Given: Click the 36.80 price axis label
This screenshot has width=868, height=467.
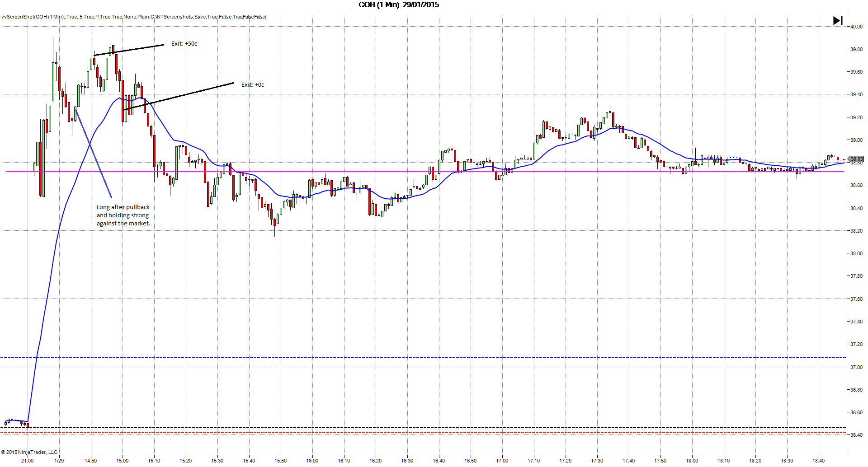Looking at the screenshot, I should [856, 390].
